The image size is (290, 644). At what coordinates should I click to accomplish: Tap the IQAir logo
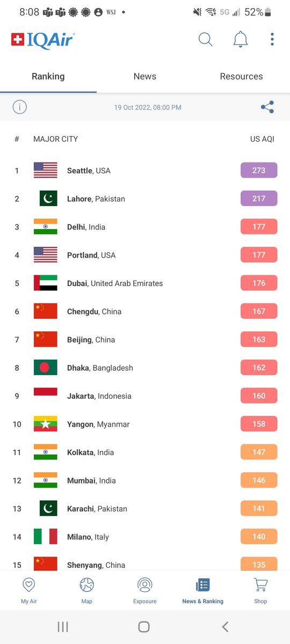[x=43, y=40]
